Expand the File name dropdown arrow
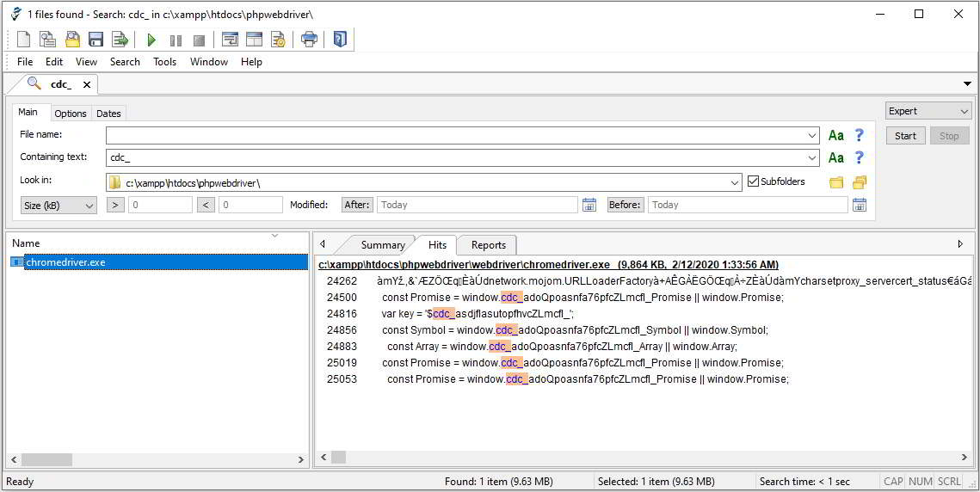Screen dimensions: 980x492 click(812, 135)
